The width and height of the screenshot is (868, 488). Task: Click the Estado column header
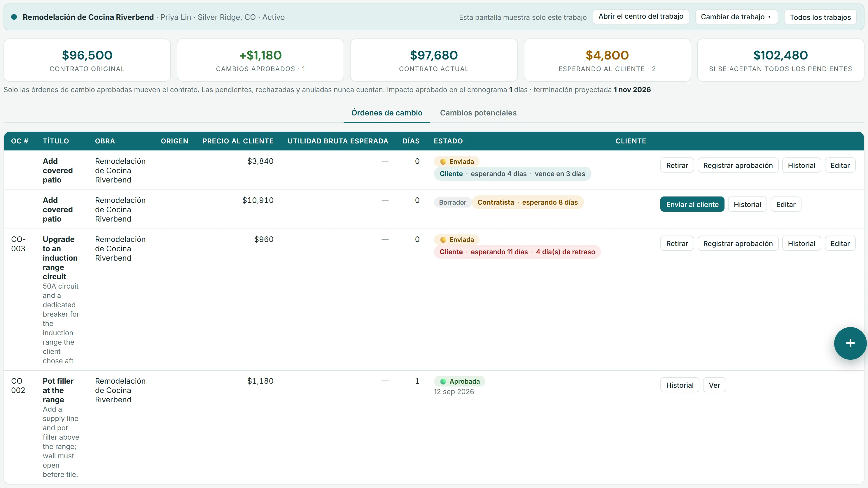pyautogui.click(x=448, y=141)
